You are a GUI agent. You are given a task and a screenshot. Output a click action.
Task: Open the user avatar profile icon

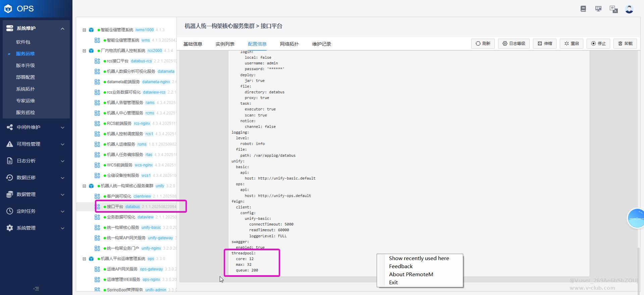click(629, 9)
